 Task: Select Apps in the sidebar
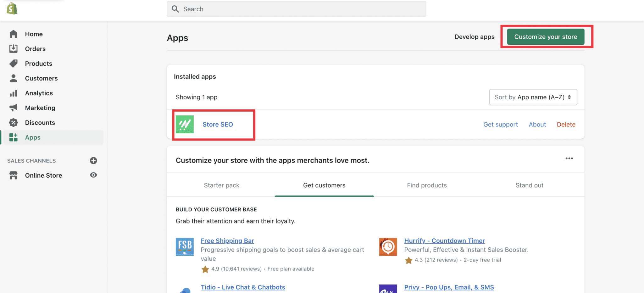click(33, 137)
